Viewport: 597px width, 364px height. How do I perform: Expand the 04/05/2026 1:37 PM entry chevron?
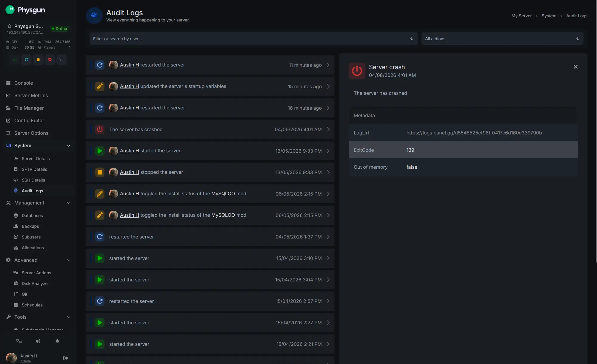tap(328, 237)
